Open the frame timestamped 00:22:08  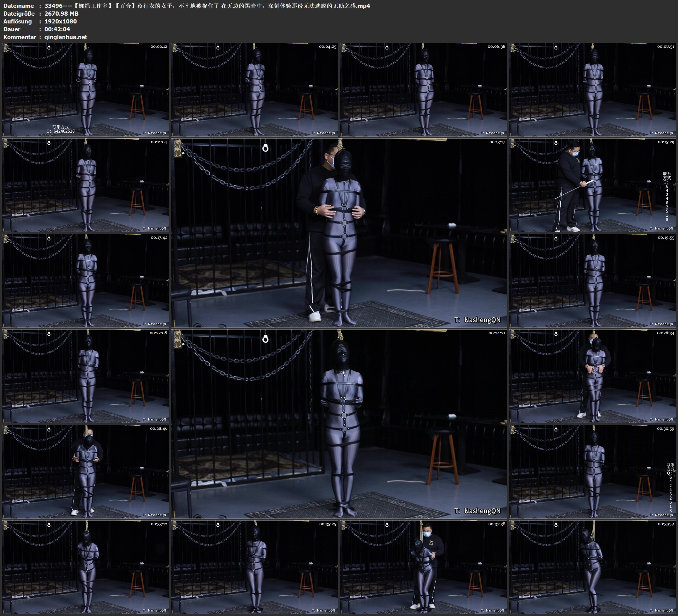coord(85,376)
